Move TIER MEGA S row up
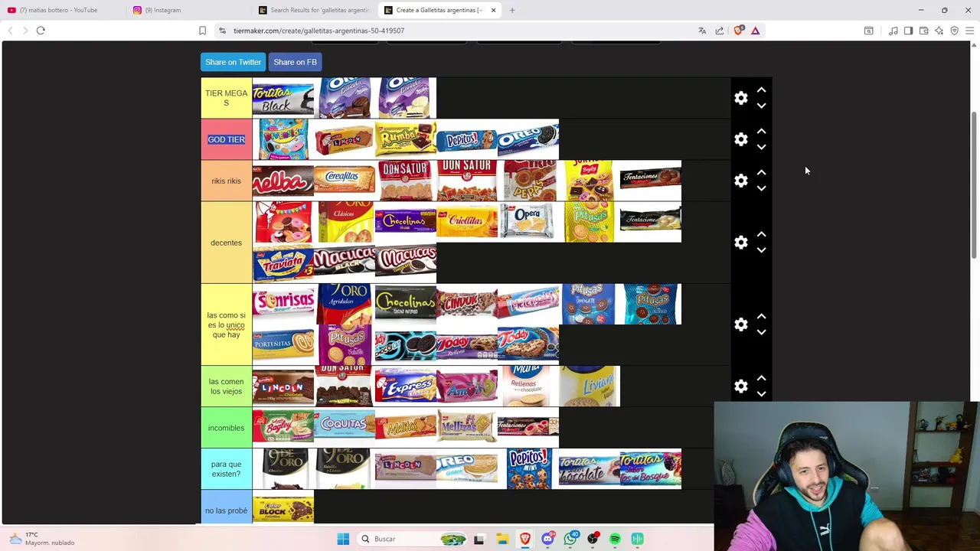The width and height of the screenshot is (980, 551). click(761, 90)
